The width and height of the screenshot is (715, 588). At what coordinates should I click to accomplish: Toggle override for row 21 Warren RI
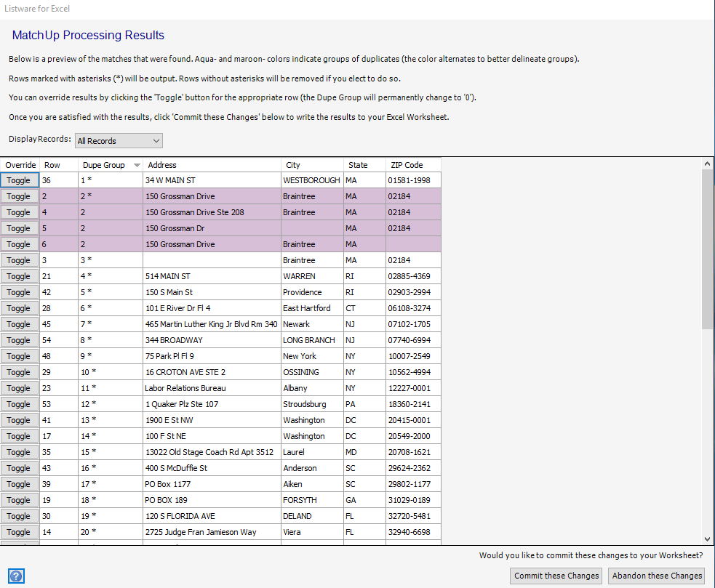[19, 276]
